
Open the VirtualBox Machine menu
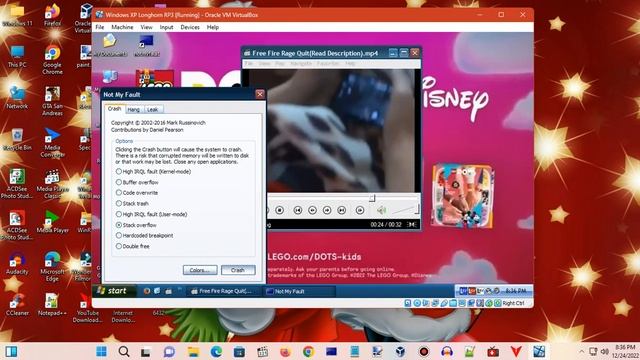[x=122, y=27]
